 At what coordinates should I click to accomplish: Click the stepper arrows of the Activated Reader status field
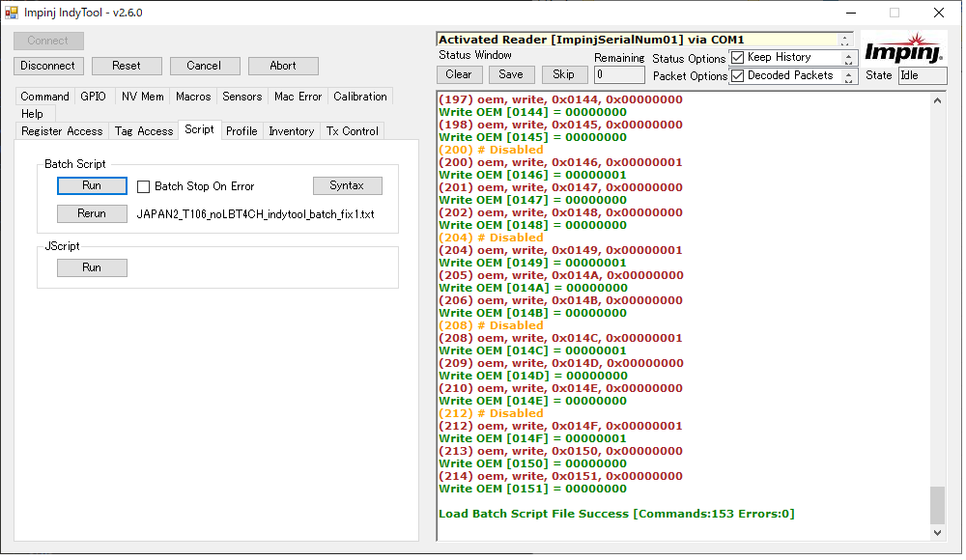[x=845, y=40]
